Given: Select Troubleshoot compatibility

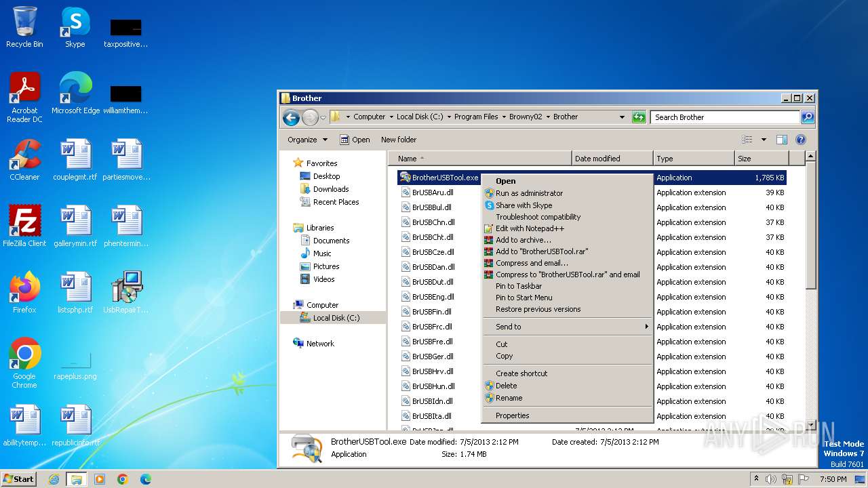Looking at the screenshot, I should 568,217.
